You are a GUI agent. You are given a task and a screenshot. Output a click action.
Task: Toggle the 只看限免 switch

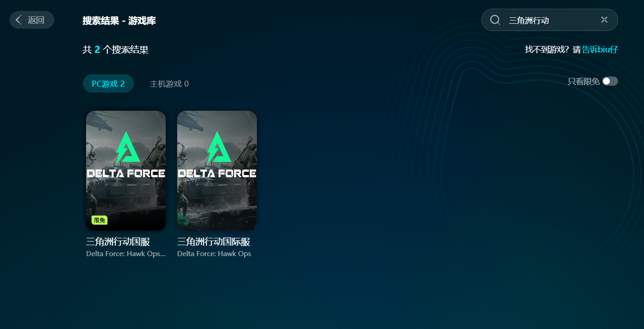pos(610,82)
